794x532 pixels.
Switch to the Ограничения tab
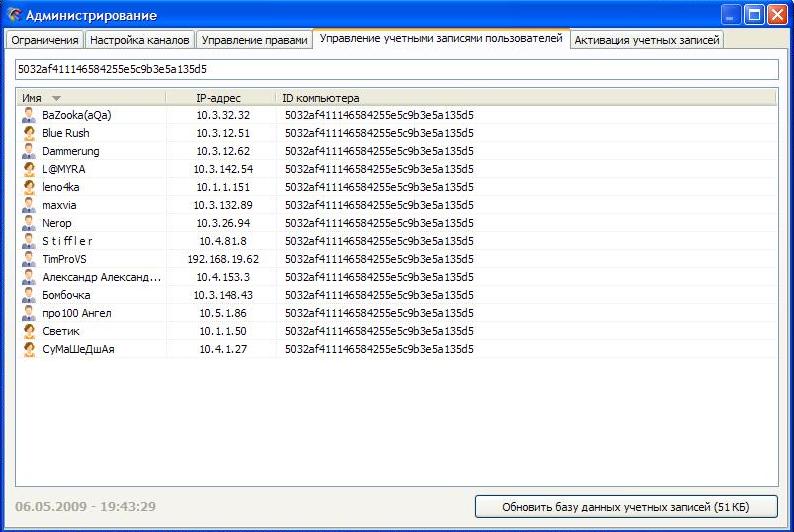[44, 40]
